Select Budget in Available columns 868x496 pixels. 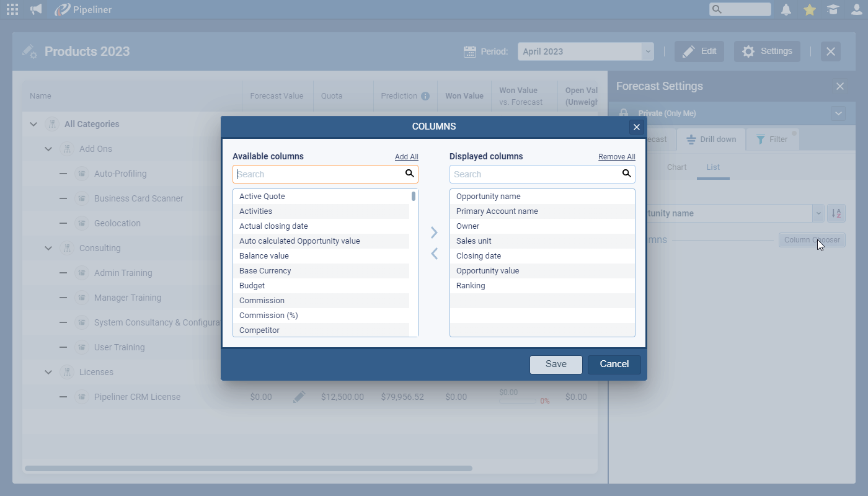point(252,286)
